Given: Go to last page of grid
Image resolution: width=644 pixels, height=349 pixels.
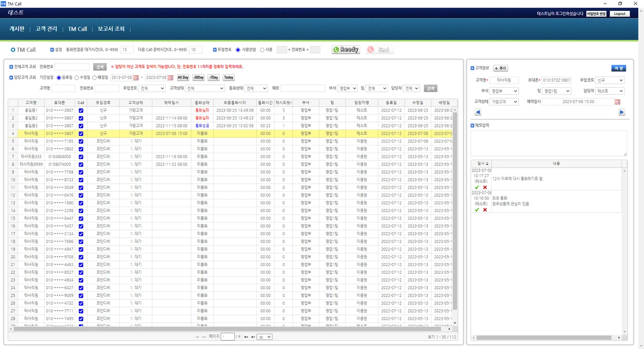Looking at the screenshot, I should click(253, 337).
